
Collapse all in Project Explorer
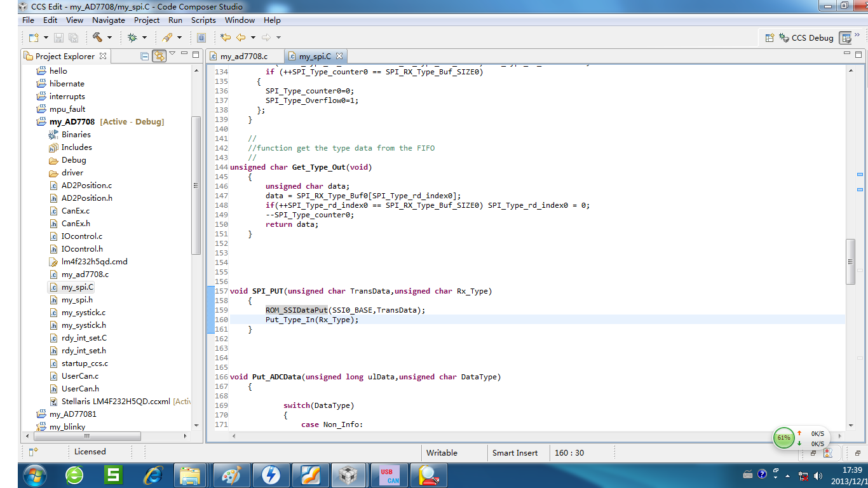tap(145, 56)
